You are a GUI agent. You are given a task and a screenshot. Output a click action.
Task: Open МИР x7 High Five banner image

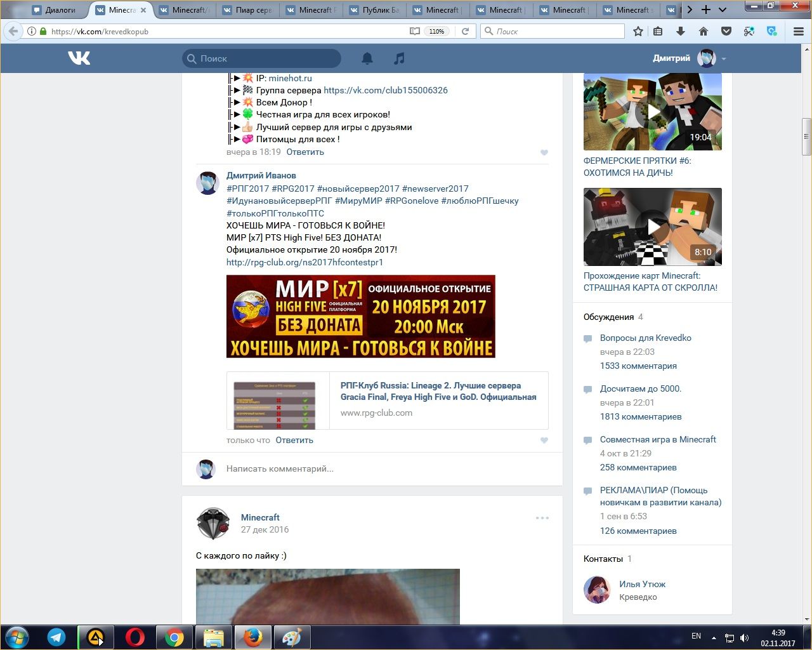361,316
